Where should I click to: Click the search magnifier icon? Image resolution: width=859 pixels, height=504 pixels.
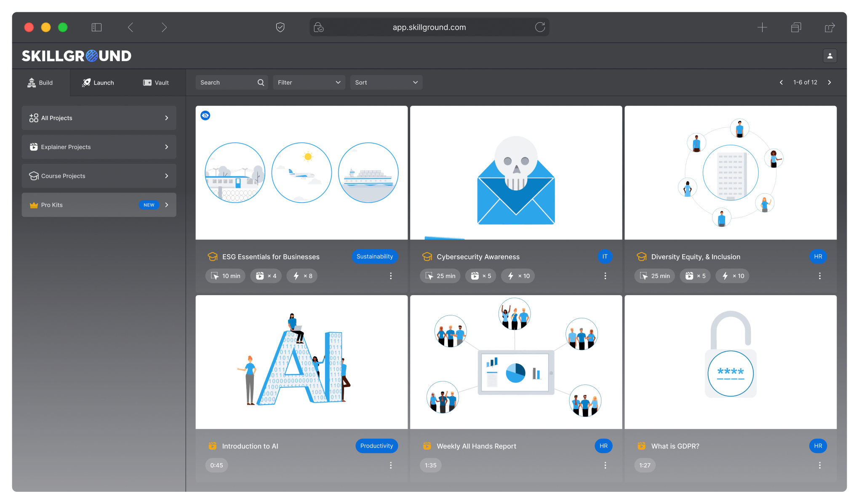[261, 83]
